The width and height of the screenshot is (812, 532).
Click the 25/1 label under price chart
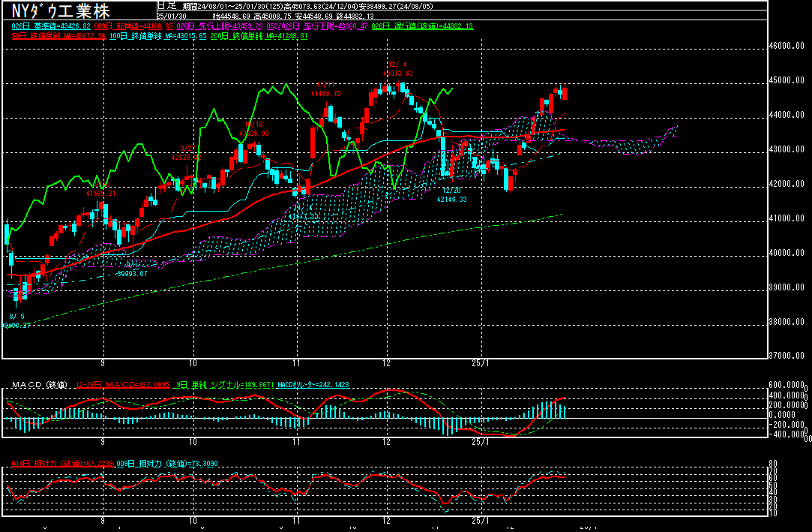480,362
